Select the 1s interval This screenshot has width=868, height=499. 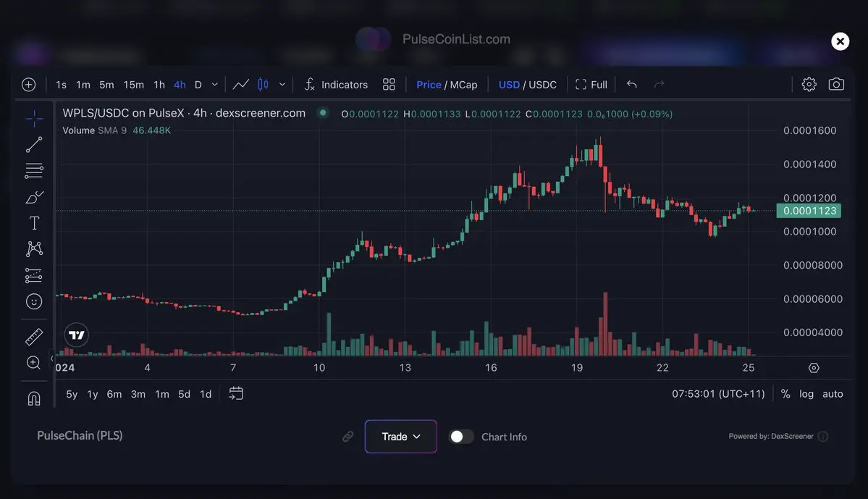coord(61,85)
